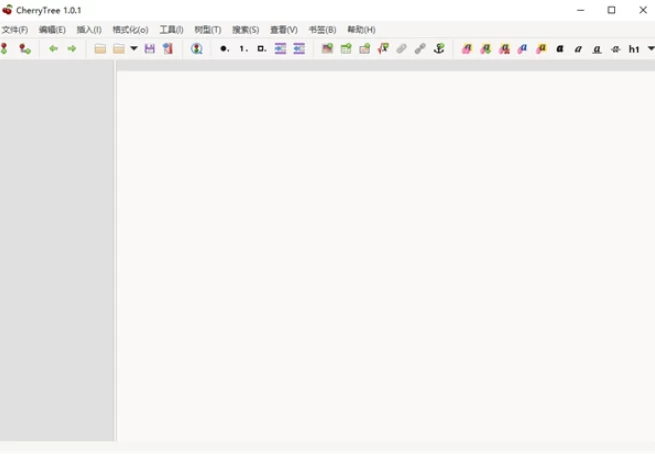The width and height of the screenshot is (655, 455).
Task: Insert an anchor using the anchor icon
Action: (x=439, y=49)
